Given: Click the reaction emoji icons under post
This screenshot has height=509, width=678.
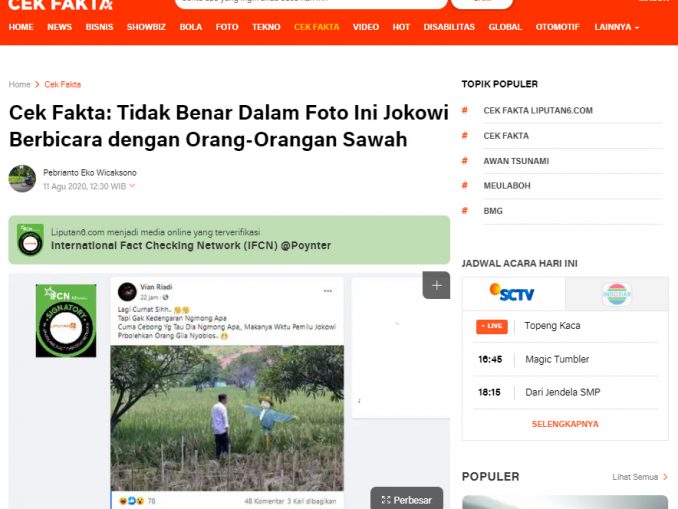Looking at the screenshot, I should point(132,501).
